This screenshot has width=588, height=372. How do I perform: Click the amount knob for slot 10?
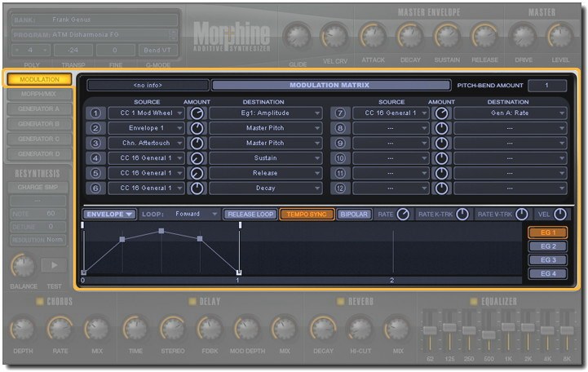tap(441, 158)
